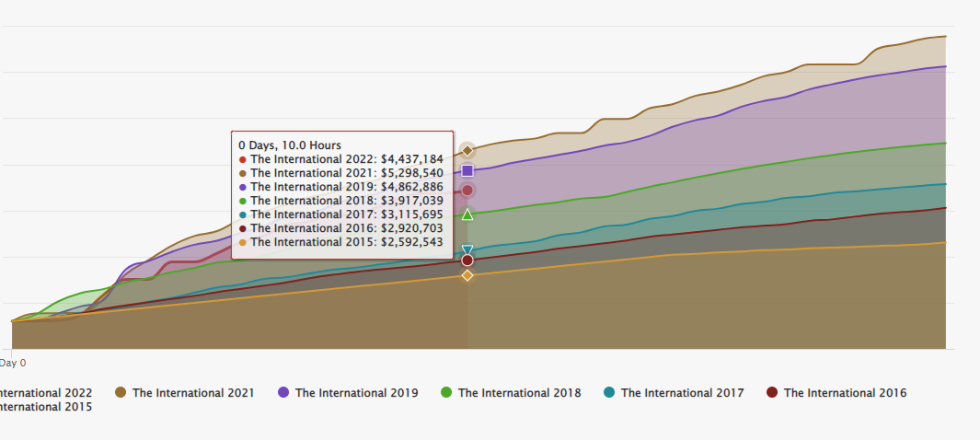Click tooltip row 'The International 2022: $4,437,184'

tap(341, 158)
